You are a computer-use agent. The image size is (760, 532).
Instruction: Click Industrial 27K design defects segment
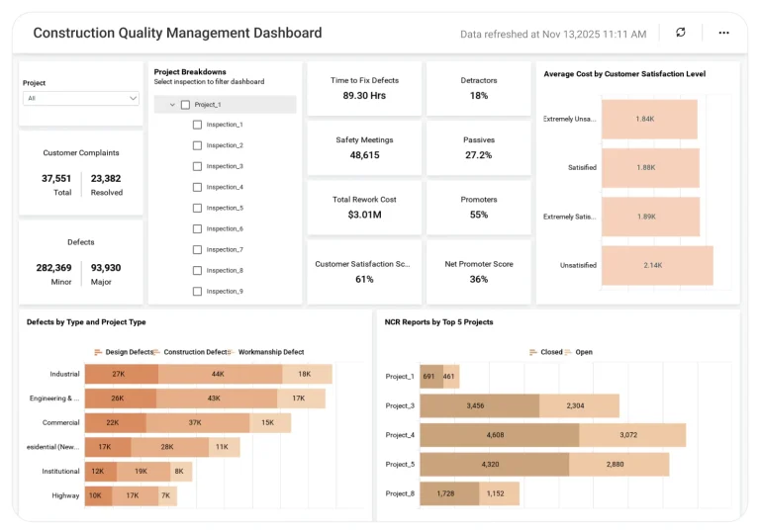122,374
